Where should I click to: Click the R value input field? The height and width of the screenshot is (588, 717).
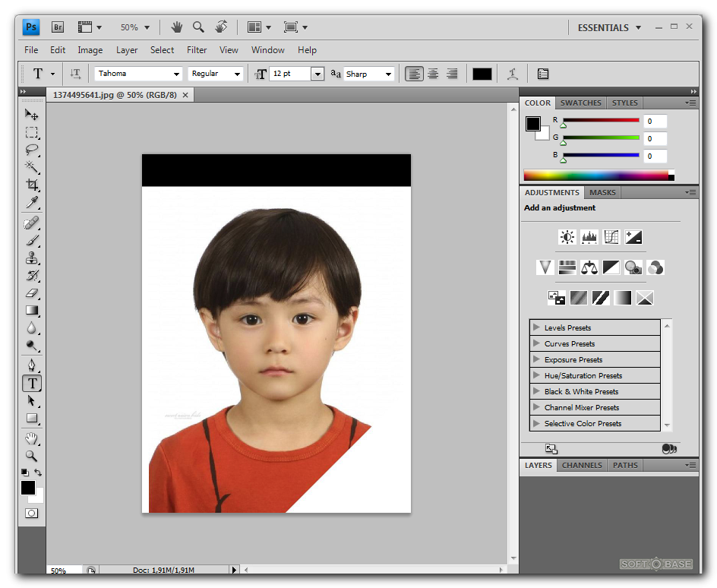tap(655, 121)
